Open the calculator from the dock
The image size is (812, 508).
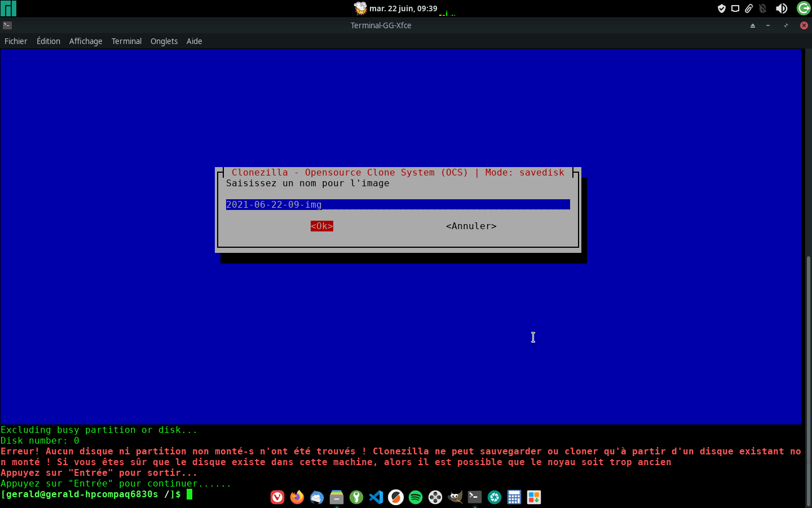coord(514,497)
